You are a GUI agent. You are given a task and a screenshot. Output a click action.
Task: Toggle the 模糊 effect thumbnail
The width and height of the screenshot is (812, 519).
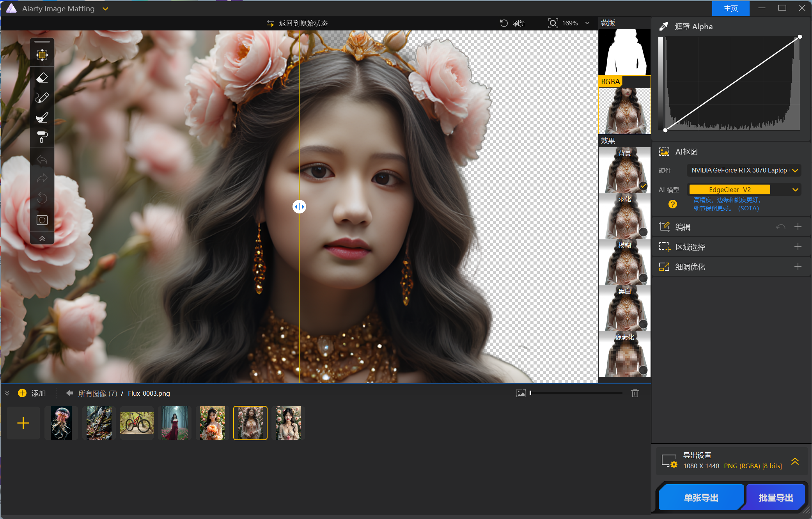coord(624,262)
